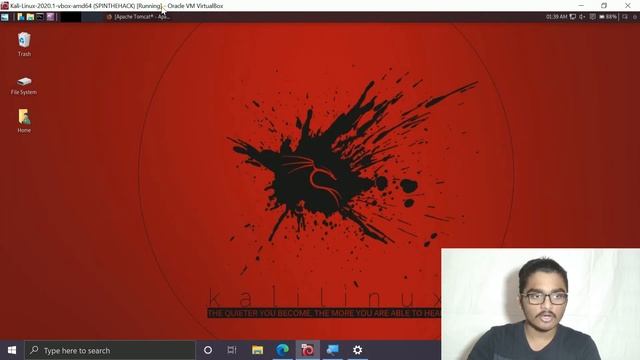Image resolution: width=640 pixels, height=360 pixels.
Task: Launch Microsoft Edge from the taskbar
Action: pos(282,350)
